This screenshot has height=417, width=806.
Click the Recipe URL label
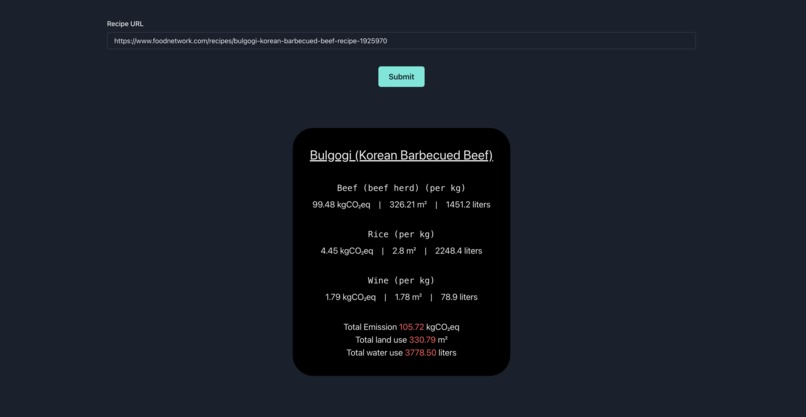pos(125,24)
